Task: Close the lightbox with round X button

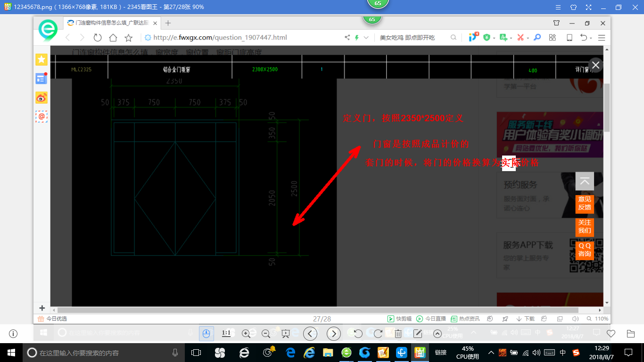Action: point(596,65)
